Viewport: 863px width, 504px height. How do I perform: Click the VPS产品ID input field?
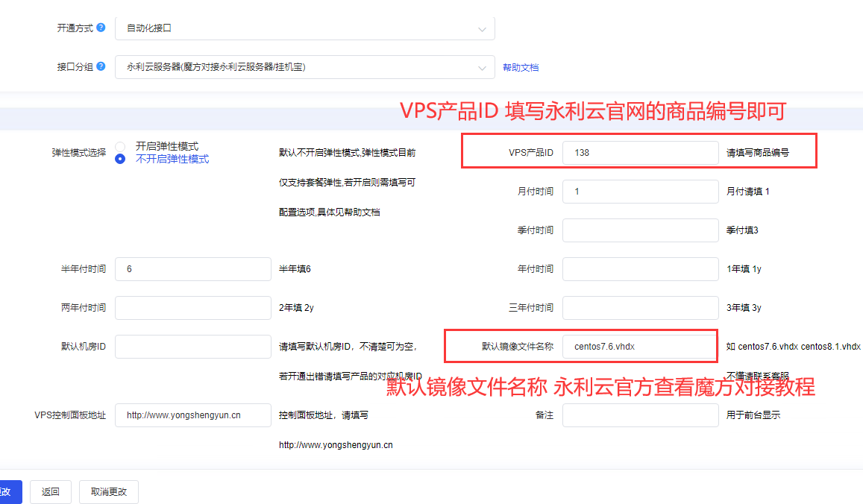coord(640,152)
